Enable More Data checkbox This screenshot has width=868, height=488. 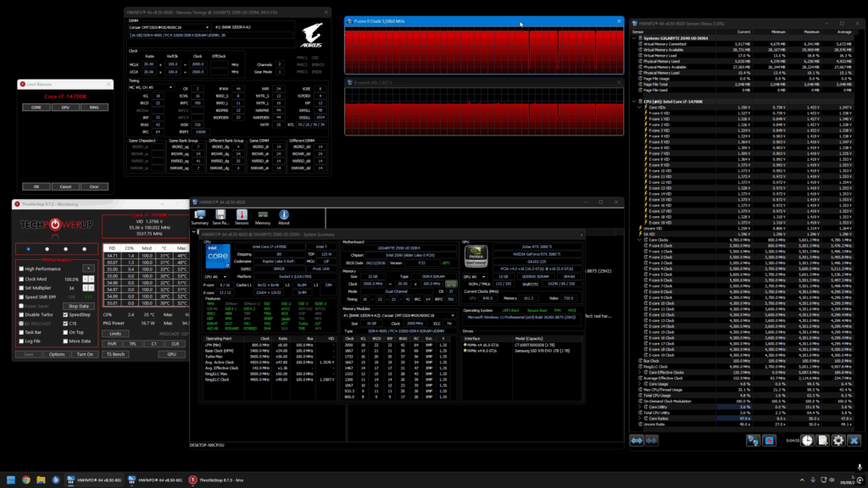[65, 341]
